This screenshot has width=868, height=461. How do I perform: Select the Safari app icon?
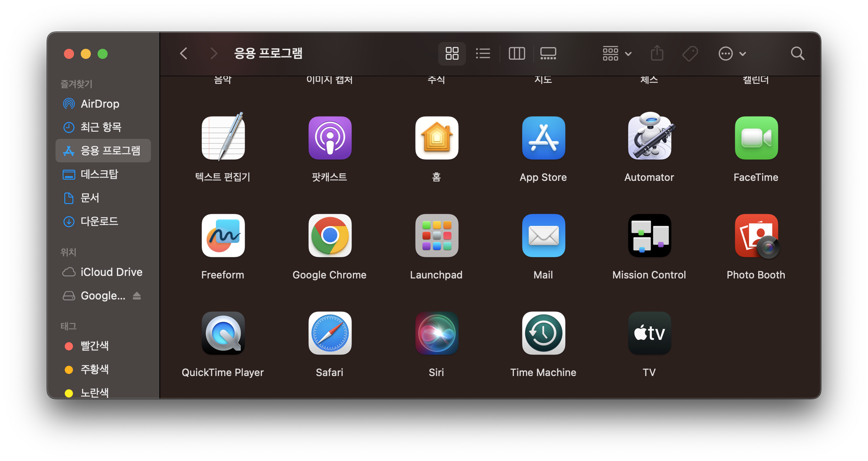pos(330,333)
